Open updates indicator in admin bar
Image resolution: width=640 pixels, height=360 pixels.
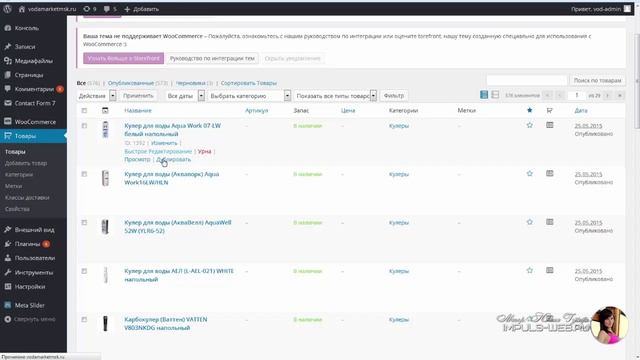(x=89, y=9)
